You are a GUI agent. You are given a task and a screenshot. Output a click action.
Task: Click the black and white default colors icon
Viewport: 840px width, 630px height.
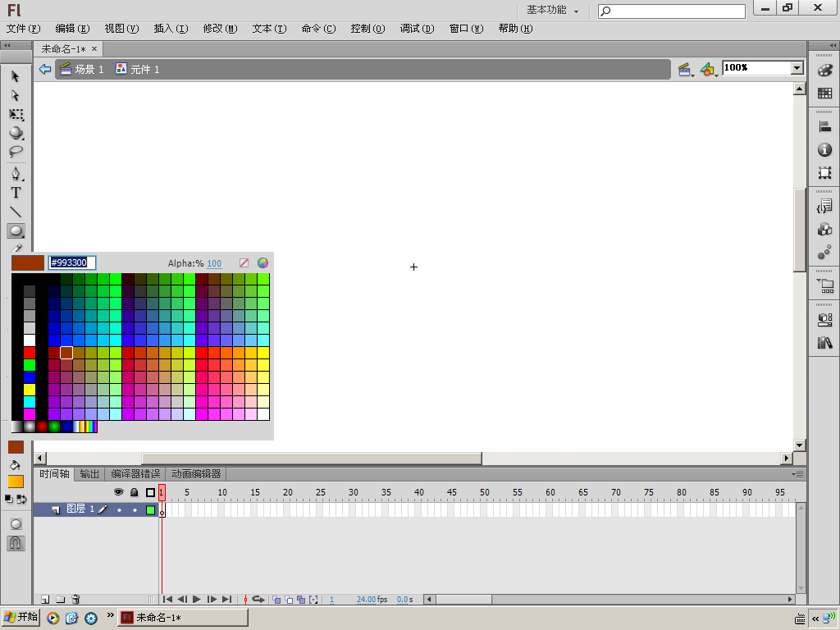click(8, 499)
